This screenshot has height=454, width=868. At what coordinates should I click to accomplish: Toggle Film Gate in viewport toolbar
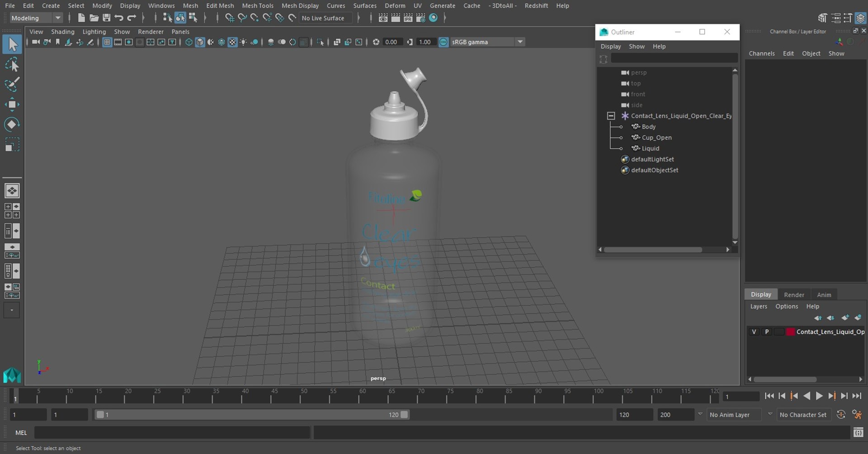118,42
